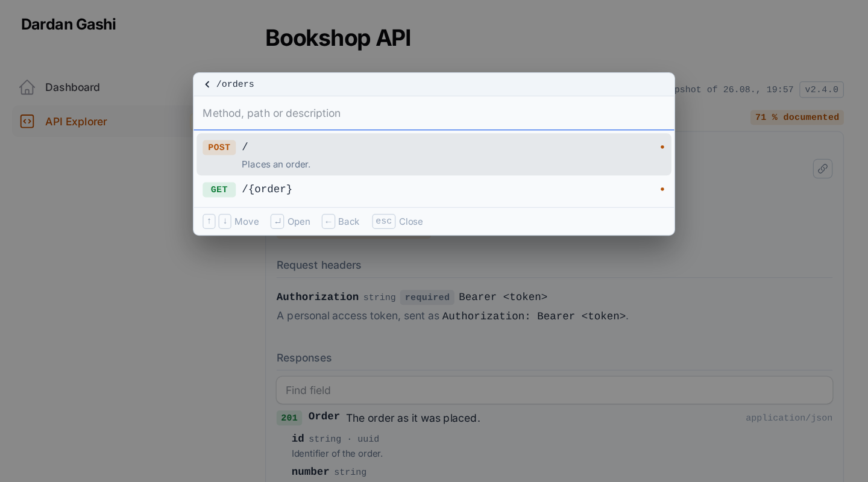Viewport: 868px width, 482px height.
Task: Click the Bookshop API heading
Action: pyautogui.click(x=338, y=38)
